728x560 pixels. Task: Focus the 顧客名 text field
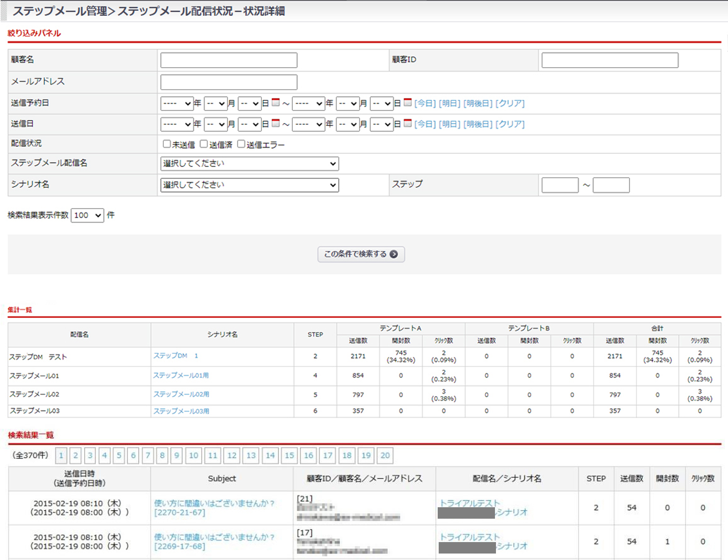[x=229, y=60]
